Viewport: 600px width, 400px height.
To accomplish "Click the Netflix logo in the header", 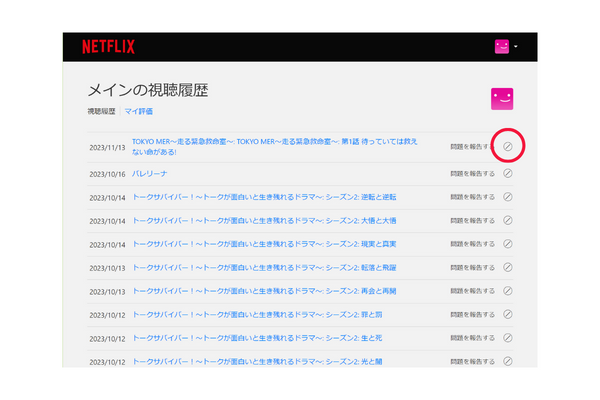I will (108, 47).
